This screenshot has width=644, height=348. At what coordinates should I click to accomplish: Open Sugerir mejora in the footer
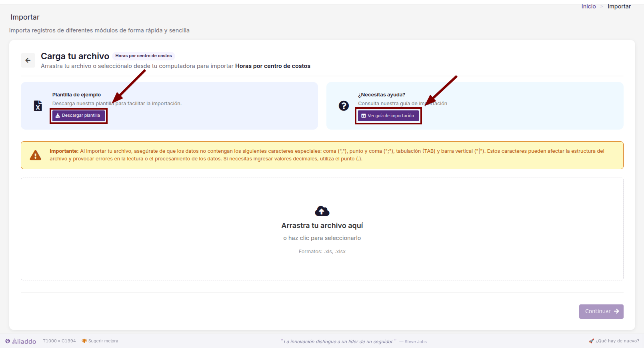[100, 341]
